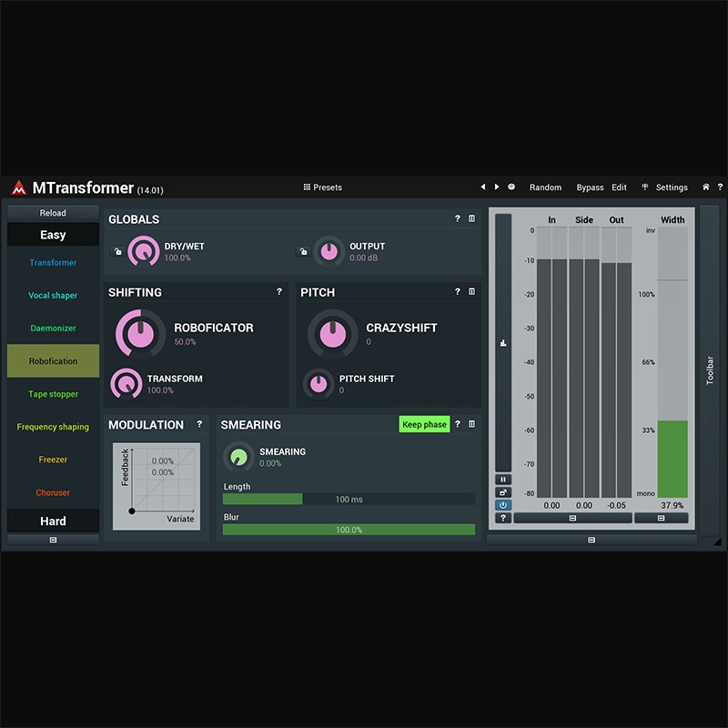Click the green SMEARING knob
728x728 pixels.
[238, 457]
